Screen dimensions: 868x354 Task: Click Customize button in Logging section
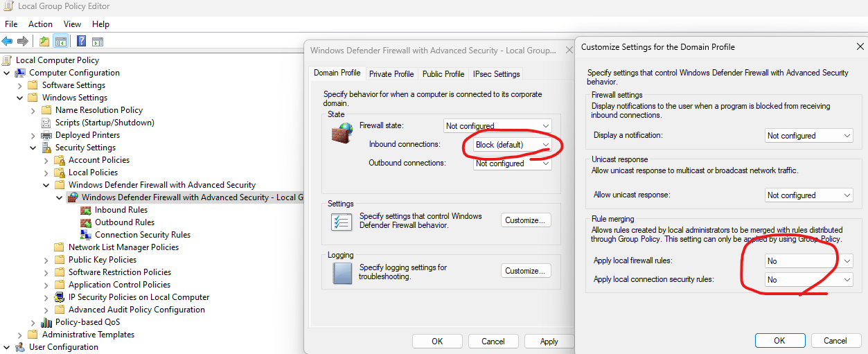(x=526, y=271)
